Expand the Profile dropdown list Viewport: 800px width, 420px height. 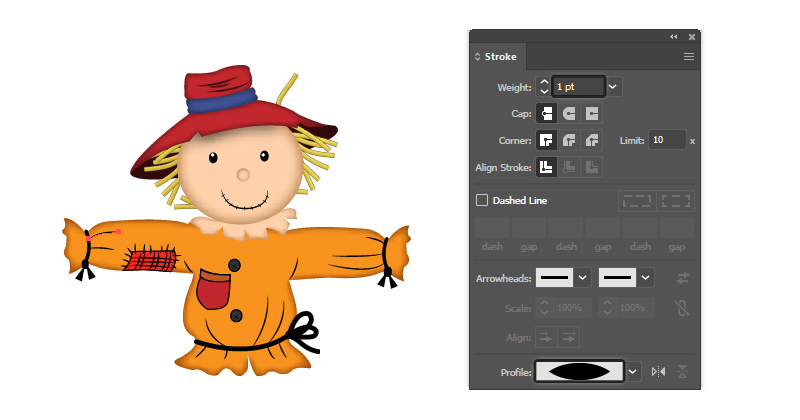pos(633,371)
